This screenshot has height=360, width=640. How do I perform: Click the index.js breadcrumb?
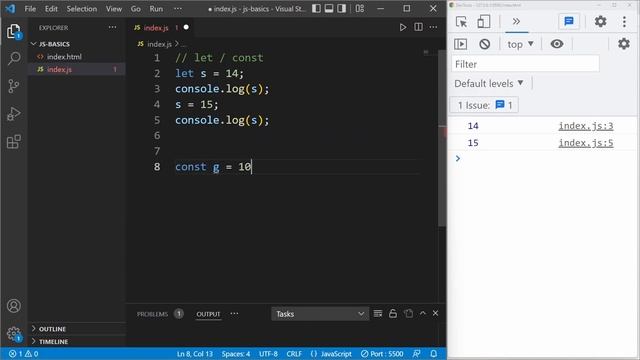point(159,44)
